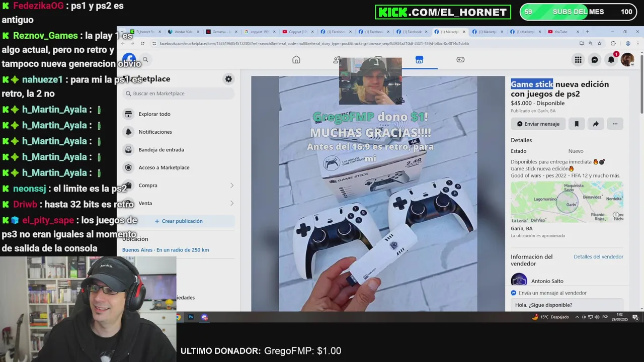Click the Buscar en Marketplace search field
Screen dimensions: 644x362
(x=179, y=94)
